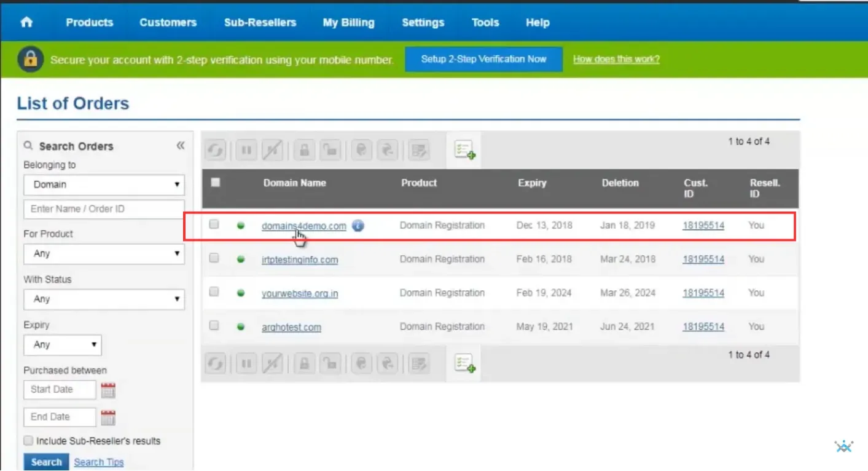Click the renew icon in the top toolbar
868x471 pixels.
216,150
